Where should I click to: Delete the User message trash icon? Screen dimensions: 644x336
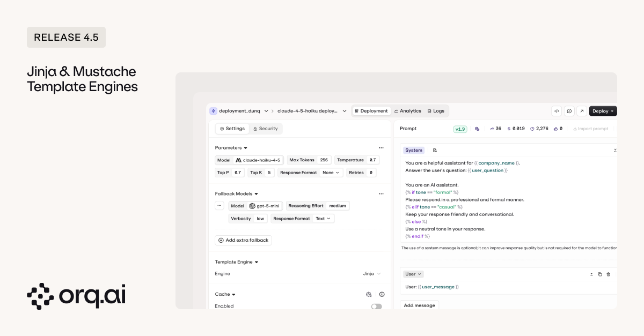click(608, 274)
